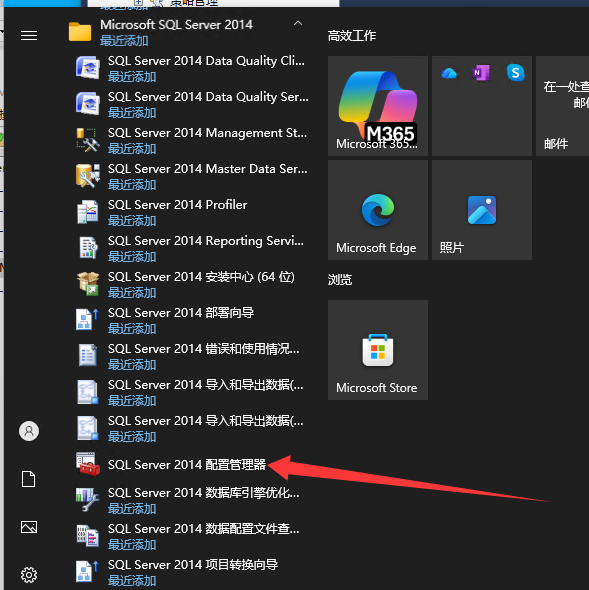
Task: Click the 高效工作 group heading
Action: (x=352, y=36)
